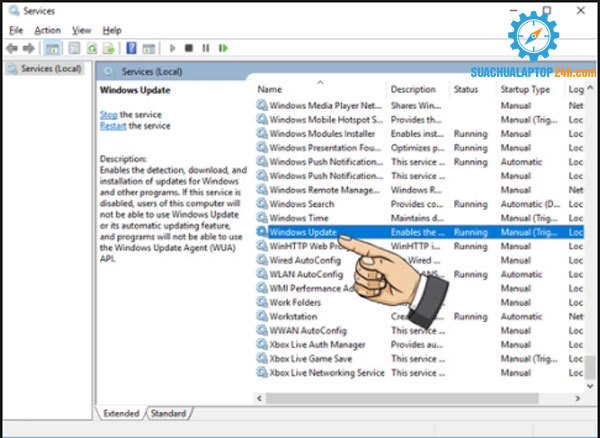The image size is (600, 438).
Task: Click the gear icon beside Xbox Live Game Save
Action: click(262, 359)
